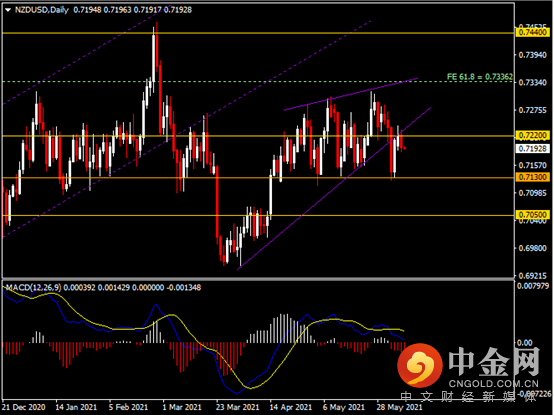Select the 0.74400 price level label
This screenshot has height=415, width=554.
tap(533, 32)
